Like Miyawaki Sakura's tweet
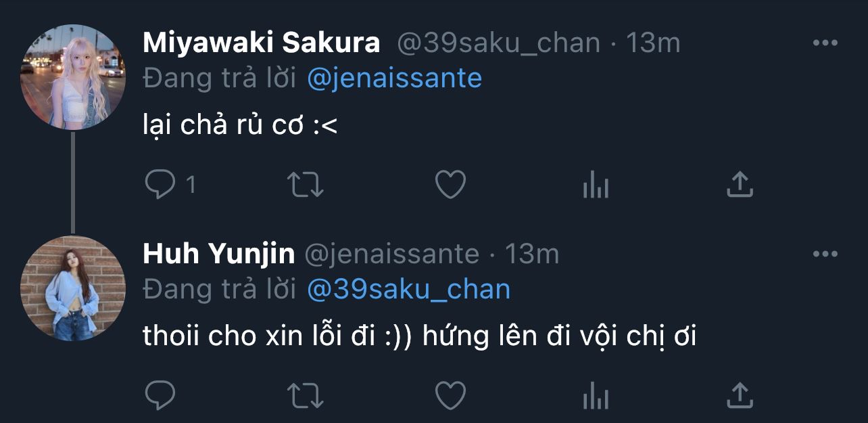The height and width of the screenshot is (423, 868). click(x=450, y=185)
